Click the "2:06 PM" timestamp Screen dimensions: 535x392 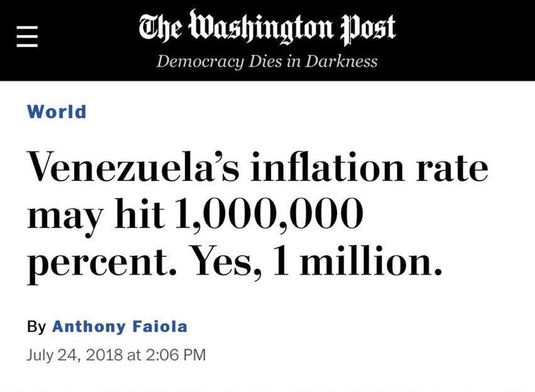click(x=176, y=355)
